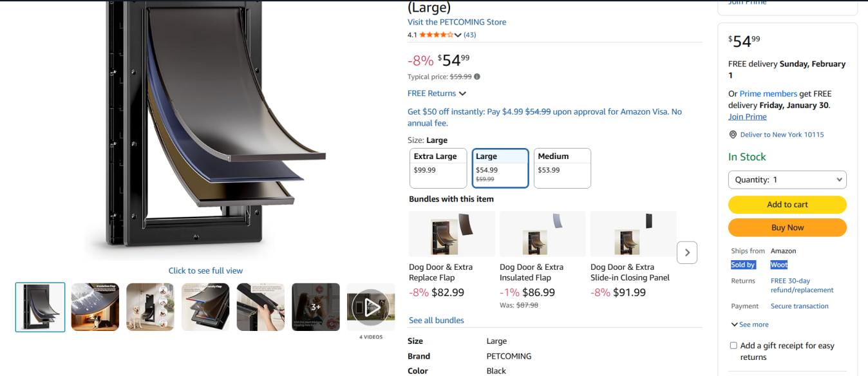The width and height of the screenshot is (868, 376).
Task: Click the Buy Now button
Action: 787,228
